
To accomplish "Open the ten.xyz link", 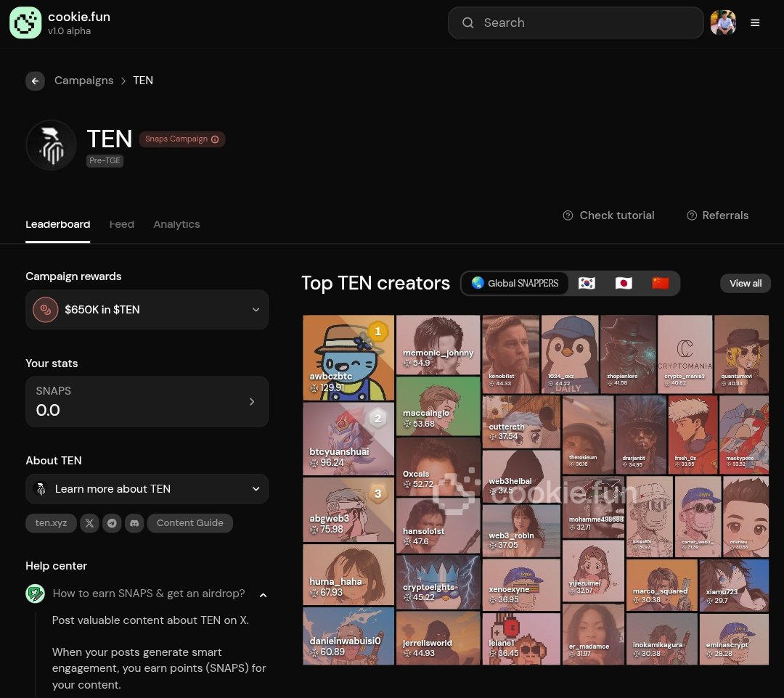I will click(51, 523).
